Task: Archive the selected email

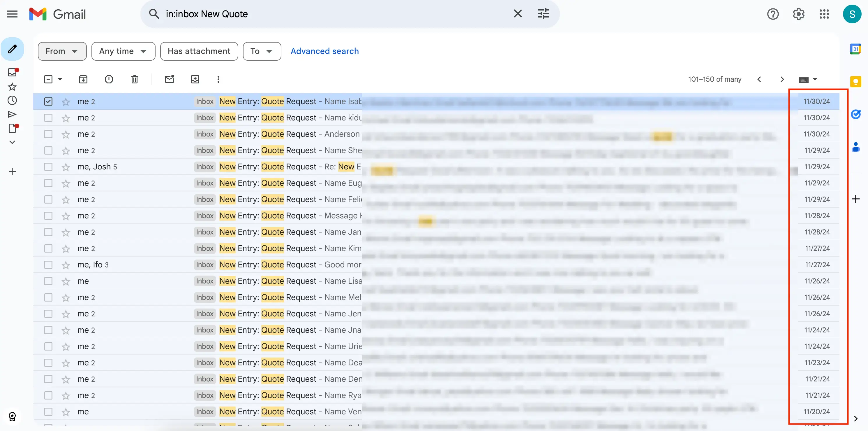Action: point(83,79)
